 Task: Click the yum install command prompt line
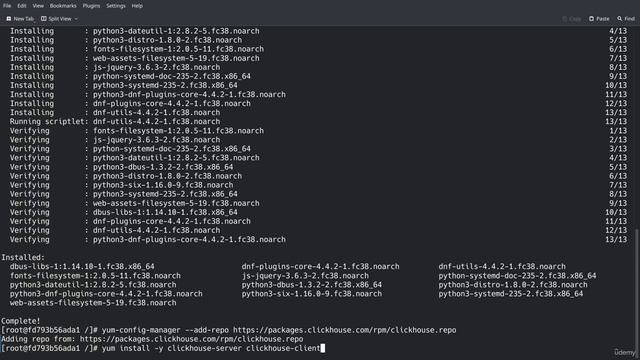(x=162, y=348)
